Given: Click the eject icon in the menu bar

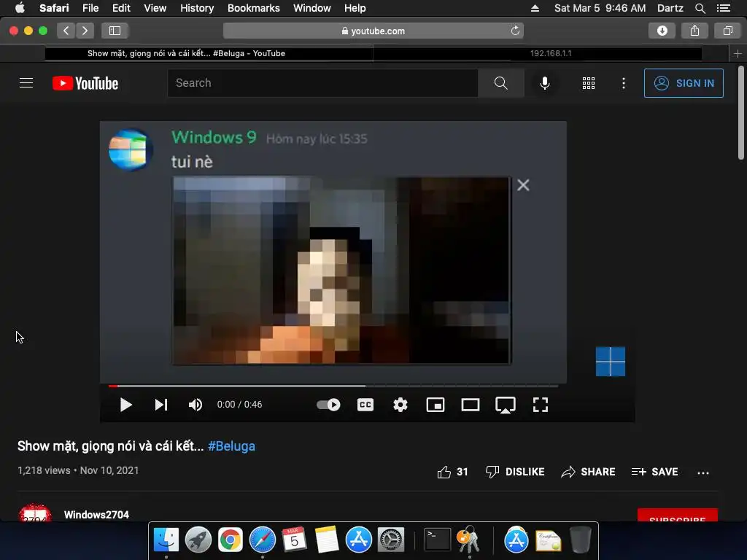Looking at the screenshot, I should click(535, 8).
